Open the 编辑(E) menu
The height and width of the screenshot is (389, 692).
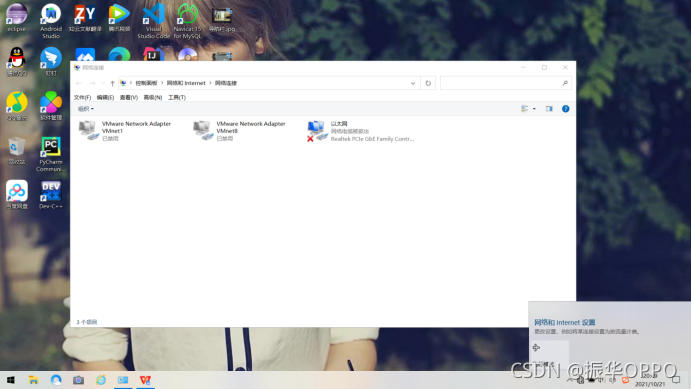coord(105,97)
